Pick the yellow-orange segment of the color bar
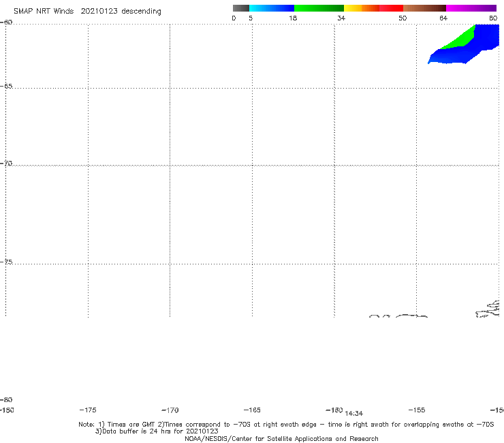Screen dimensions: 504x443 coord(362,8)
